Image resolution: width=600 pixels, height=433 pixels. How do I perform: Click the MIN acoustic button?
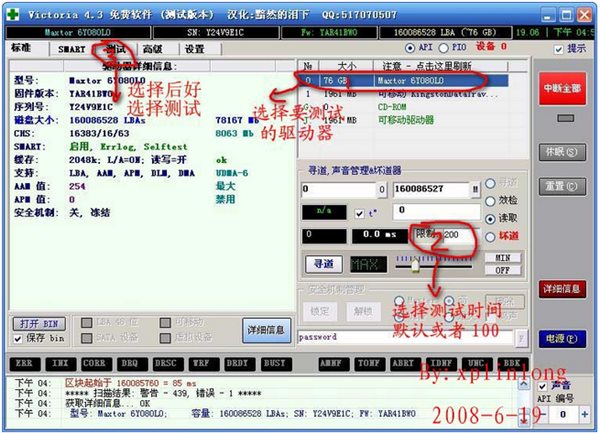coord(502,258)
